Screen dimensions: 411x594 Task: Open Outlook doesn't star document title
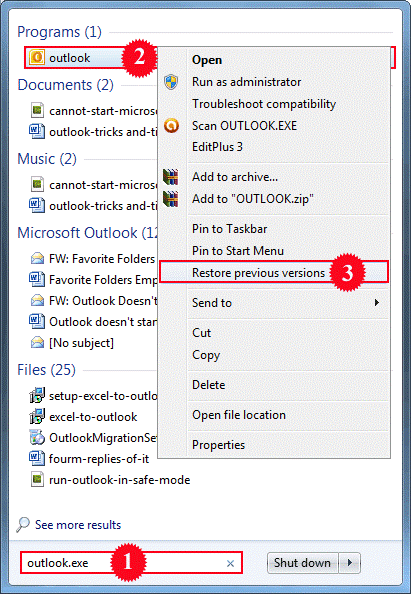pos(103,322)
